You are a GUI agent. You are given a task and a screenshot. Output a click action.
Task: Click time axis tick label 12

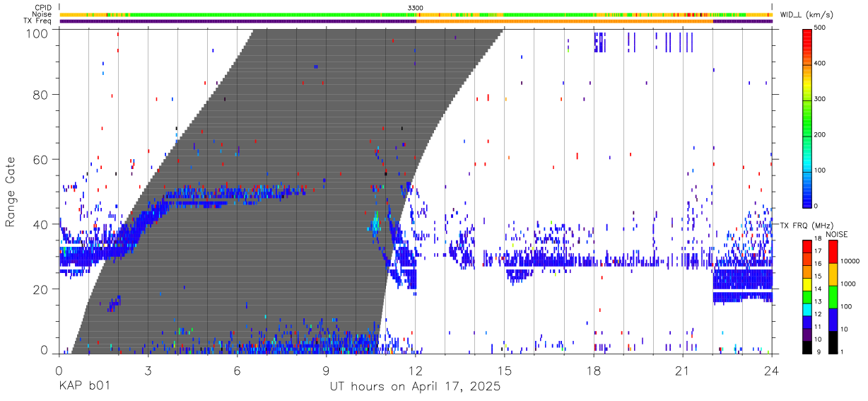416,371
